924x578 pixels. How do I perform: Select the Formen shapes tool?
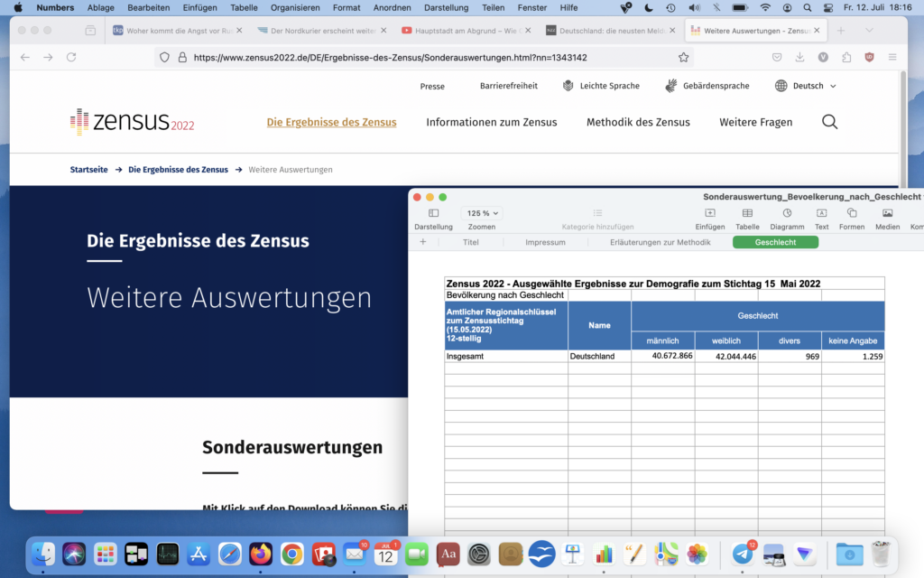click(x=851, y=213)
